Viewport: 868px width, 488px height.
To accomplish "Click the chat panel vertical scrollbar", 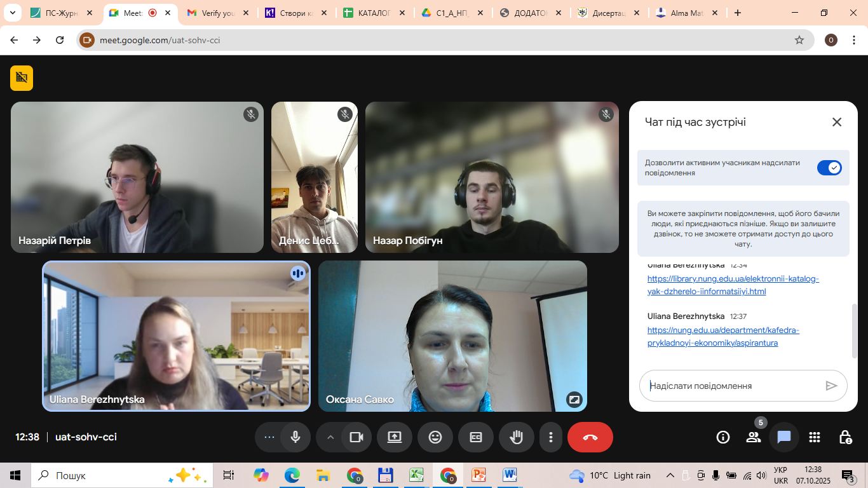I will (x=853, y=330).
